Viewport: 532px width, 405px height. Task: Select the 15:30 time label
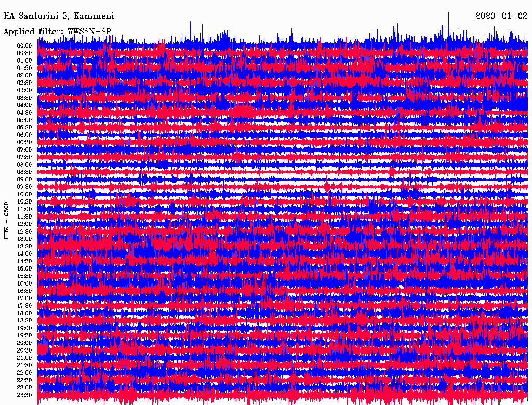pyautogui.click(x=24, y=276)
